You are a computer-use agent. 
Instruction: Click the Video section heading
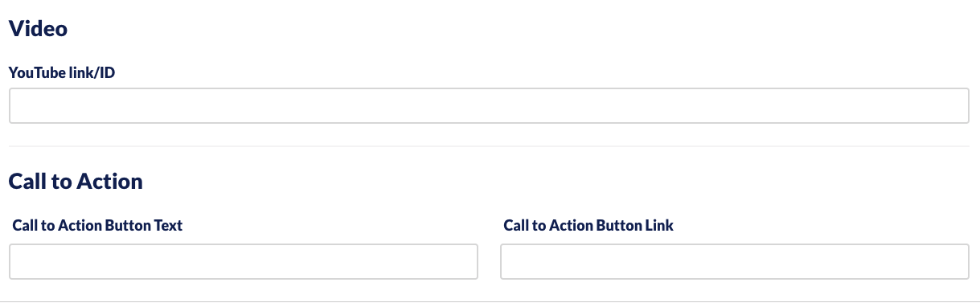click(x=38, y=29)
